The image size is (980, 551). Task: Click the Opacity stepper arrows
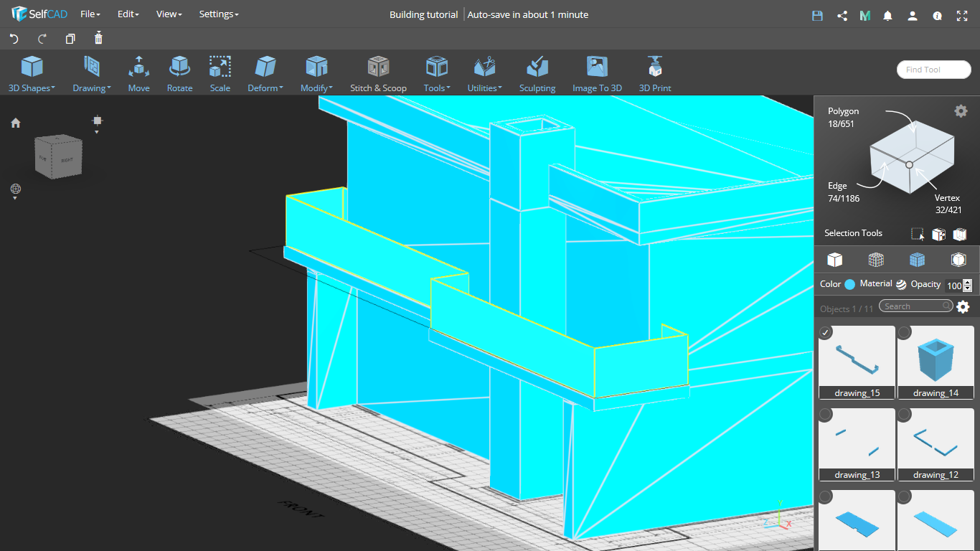pyautogui.click(x=968, y=286)
